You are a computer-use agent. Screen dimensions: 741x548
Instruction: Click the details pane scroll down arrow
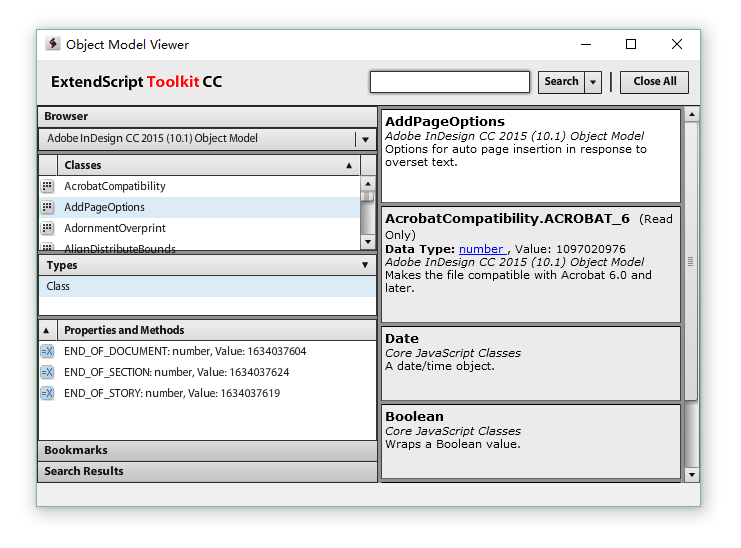coord(692,474)
